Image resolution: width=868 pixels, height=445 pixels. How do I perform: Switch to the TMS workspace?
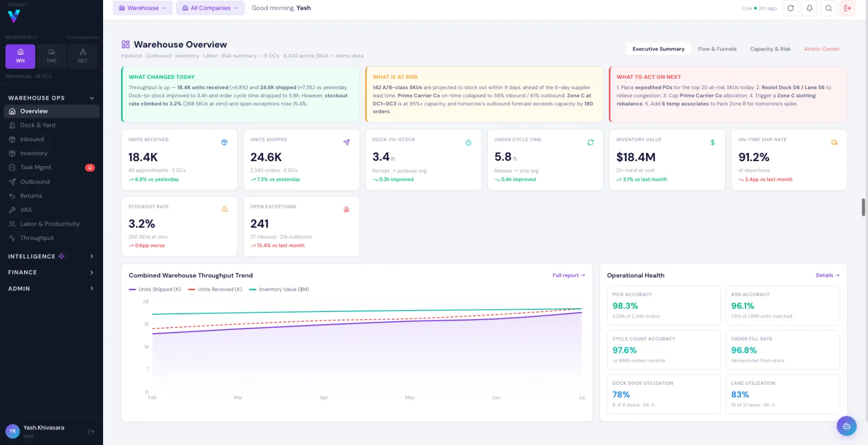coord(52,56)
